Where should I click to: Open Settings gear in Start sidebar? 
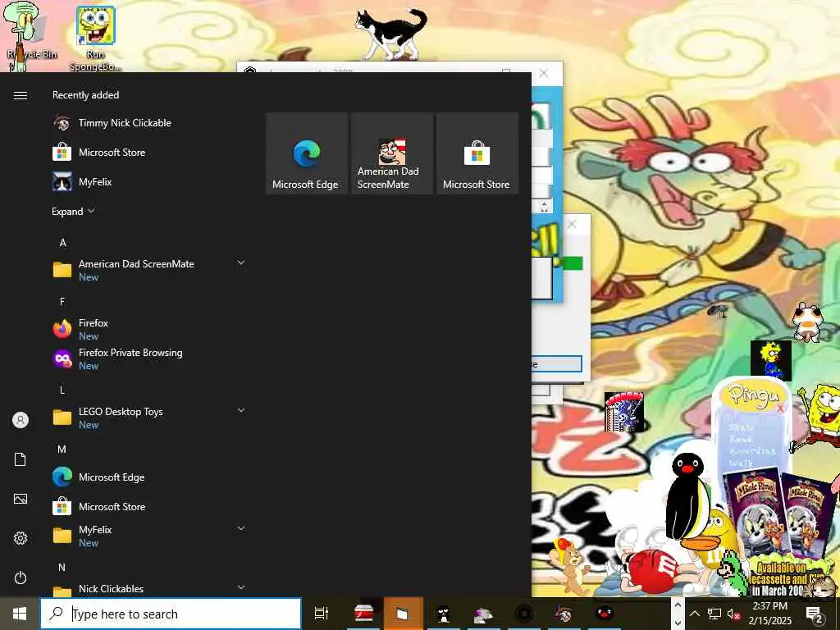click(21, 538)
